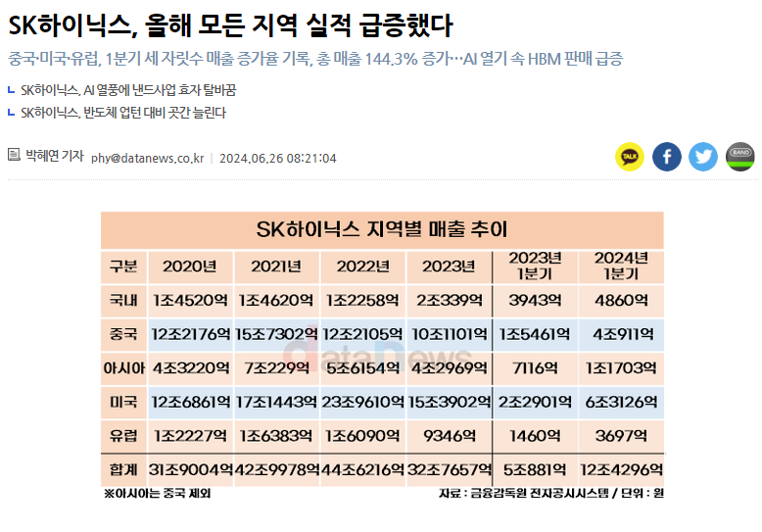Share article via KakaoTalk icon
The height and width of the screenshot is (532, 762).
(x=630, y=157)
